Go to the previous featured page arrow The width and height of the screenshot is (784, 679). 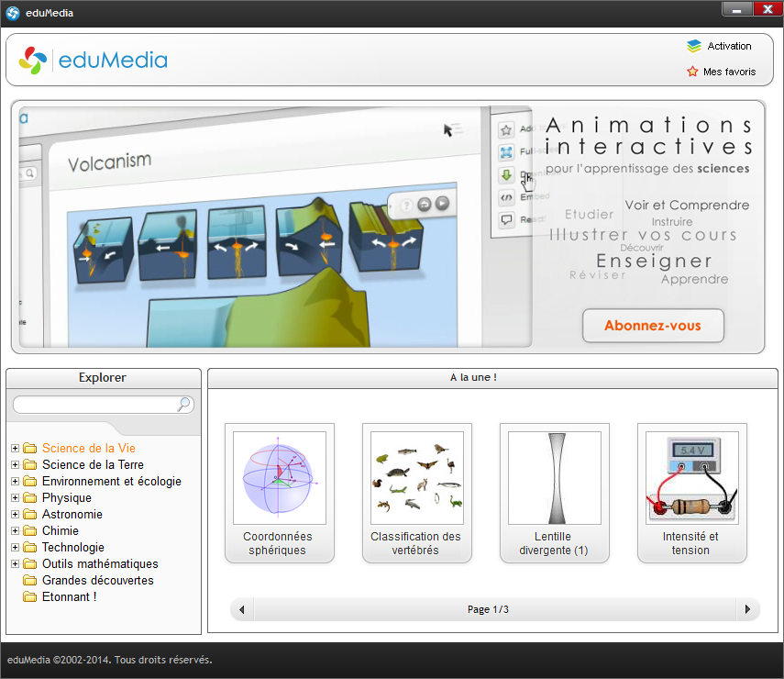point(242,609)
